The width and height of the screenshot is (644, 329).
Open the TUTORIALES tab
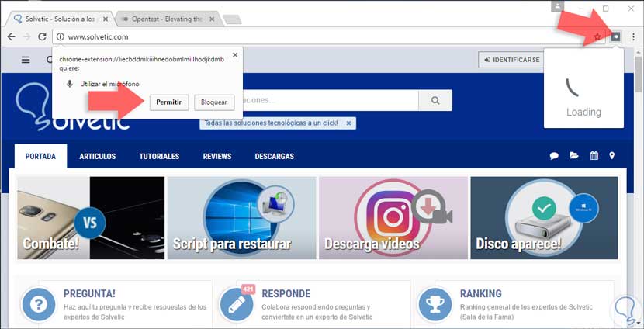[159, 157]
